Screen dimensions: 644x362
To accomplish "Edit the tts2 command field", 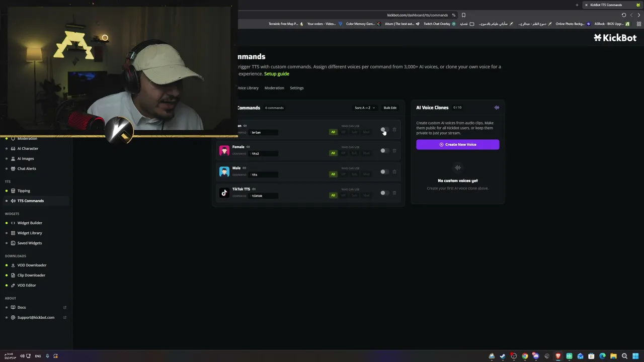I will click(x=264, y=153).
